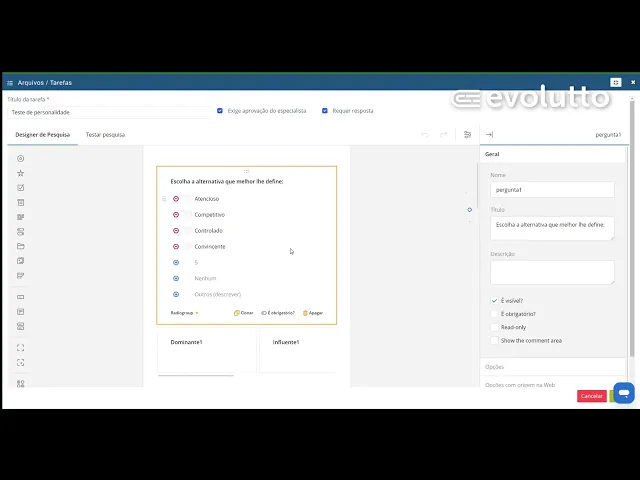Enable Show the comment area checkbox
This screenshot has height=480, width=640.
point(494,340)
